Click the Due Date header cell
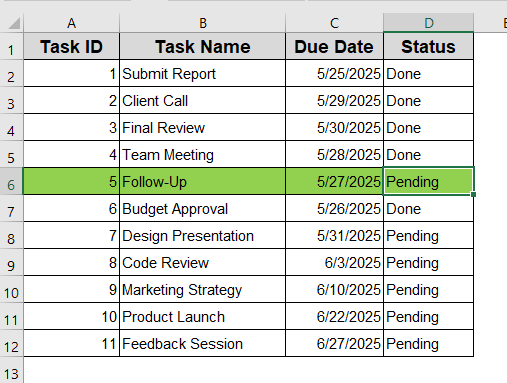The image size is (507, 383). tap(334, 46)
